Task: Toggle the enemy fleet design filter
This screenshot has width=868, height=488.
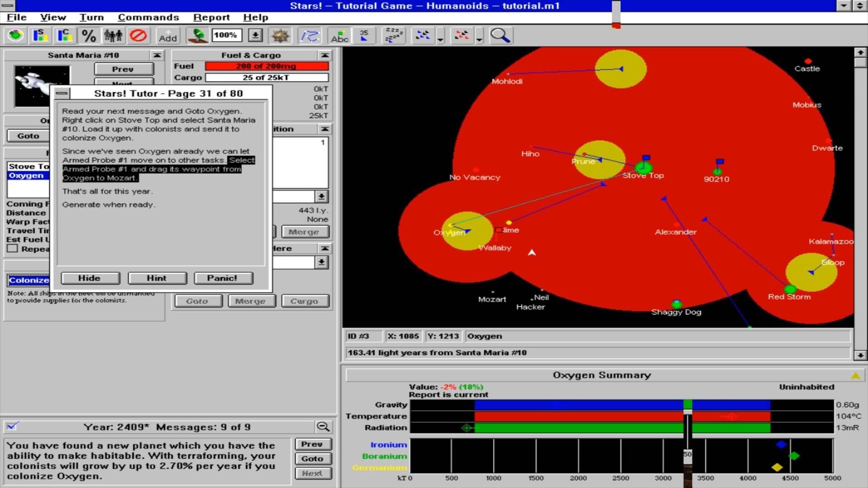Action: click(x=462, y=35)
